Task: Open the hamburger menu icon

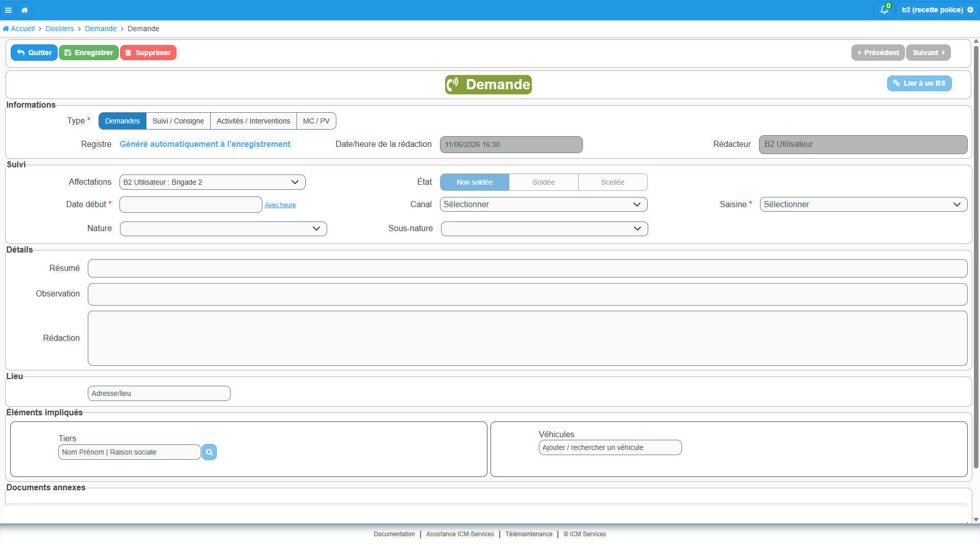Action: click(8, 10)
